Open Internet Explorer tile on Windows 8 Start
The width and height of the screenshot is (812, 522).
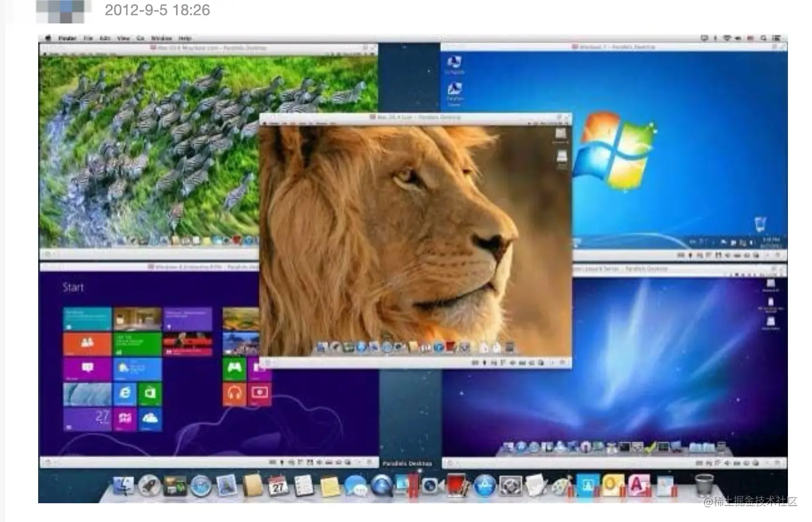click(x=126, y=392)
